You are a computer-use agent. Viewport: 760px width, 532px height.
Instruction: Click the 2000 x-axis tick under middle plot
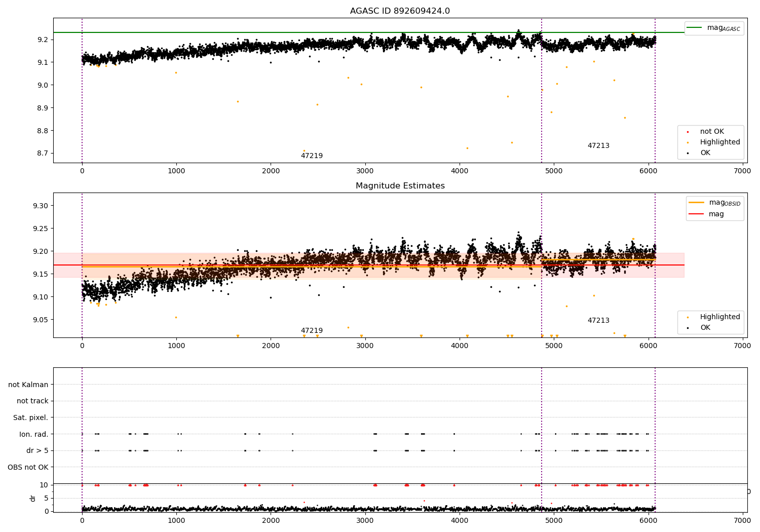tap(271, 346)
